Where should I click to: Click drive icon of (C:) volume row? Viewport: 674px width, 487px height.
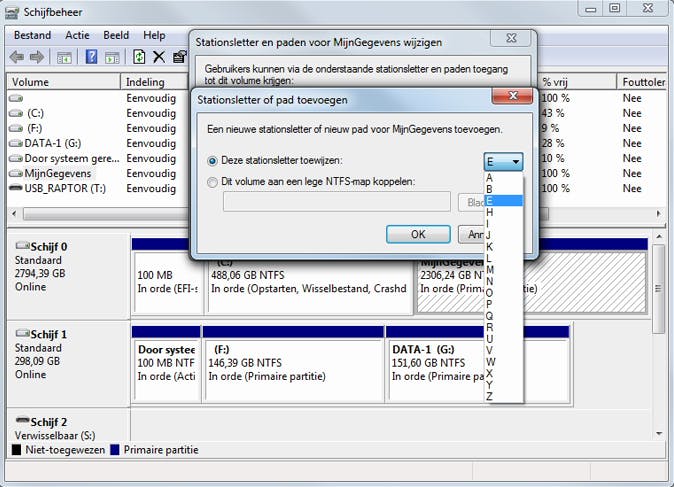click(16, 113)
